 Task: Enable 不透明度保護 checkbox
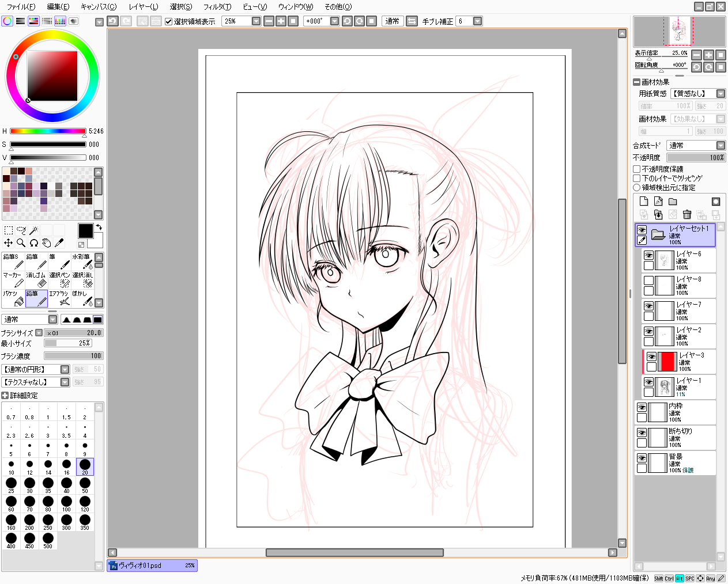point(637,169)
